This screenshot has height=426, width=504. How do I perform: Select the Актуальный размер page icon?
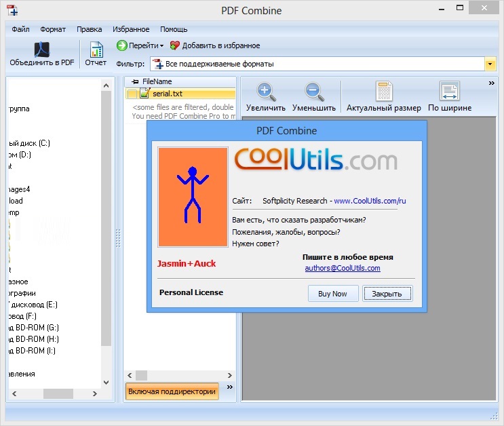coord(384,91)
